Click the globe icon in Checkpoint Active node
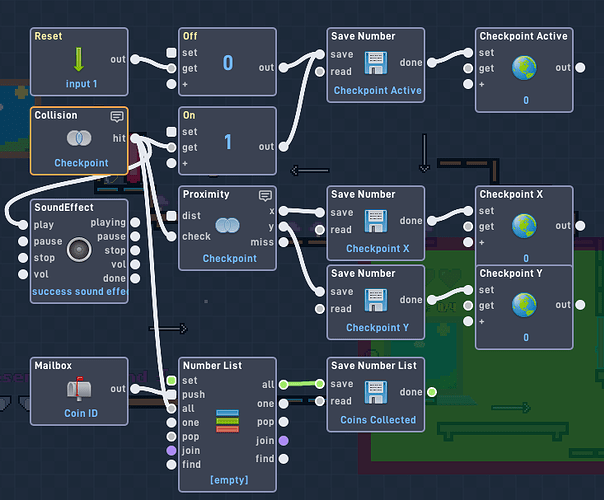 point(524,68)
